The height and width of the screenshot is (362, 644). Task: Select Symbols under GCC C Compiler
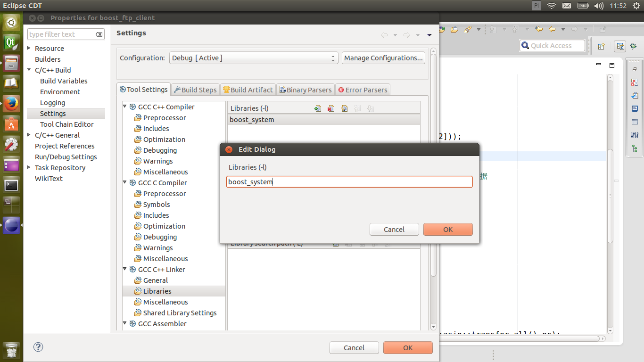[x=157, y=205]
